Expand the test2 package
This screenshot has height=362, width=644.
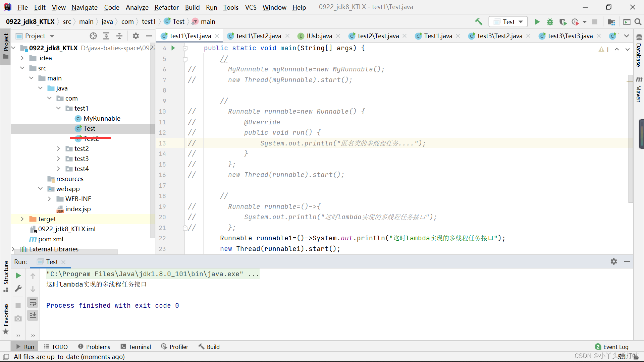58,148
